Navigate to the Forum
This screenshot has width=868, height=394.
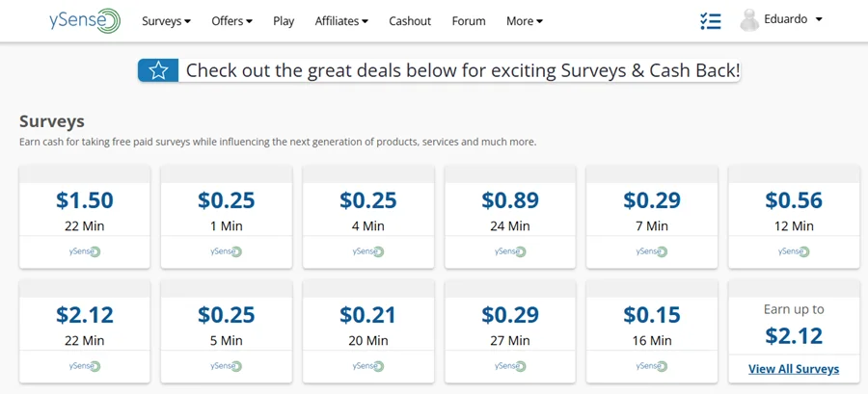(469, 21)
